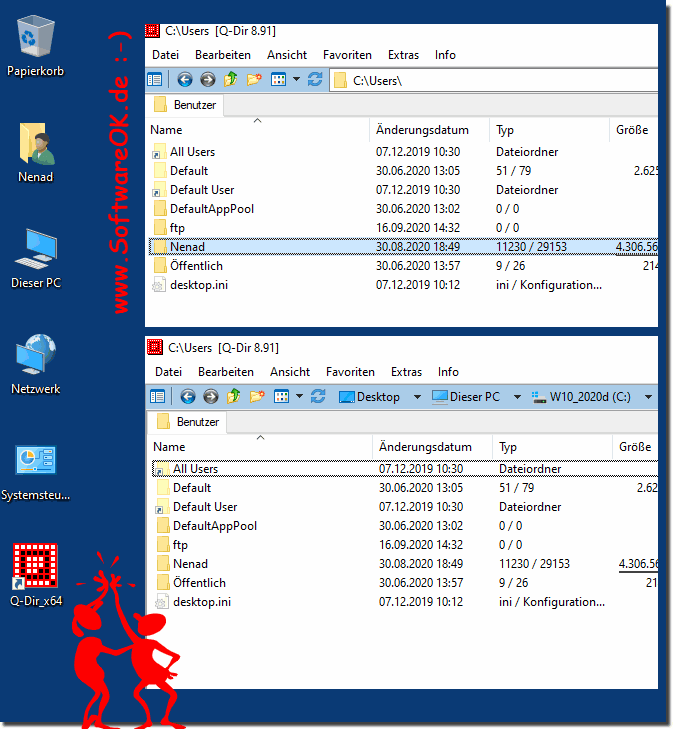Sort by Größe column in lower window
Image resolution: width=673 pixels, height=729 pixels.
click(x=635, y=447)
